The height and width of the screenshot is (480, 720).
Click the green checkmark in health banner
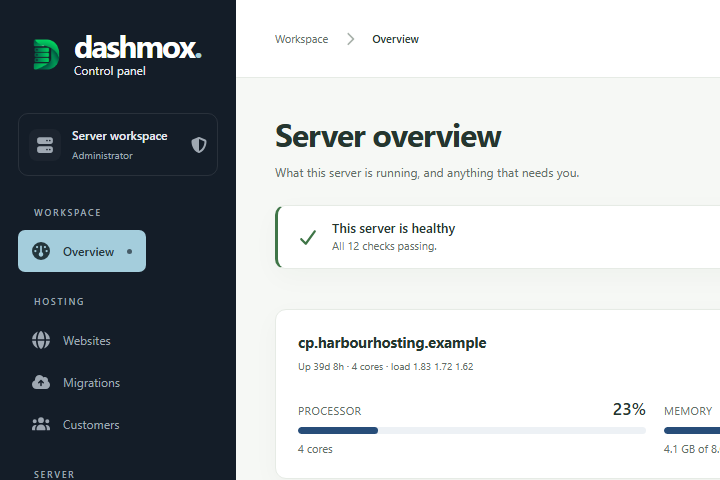tap(308, 237)
